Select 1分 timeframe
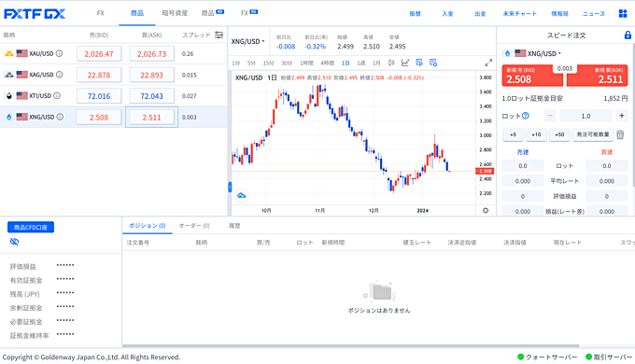This screenshot has height=364, width=635. [236, 63]
